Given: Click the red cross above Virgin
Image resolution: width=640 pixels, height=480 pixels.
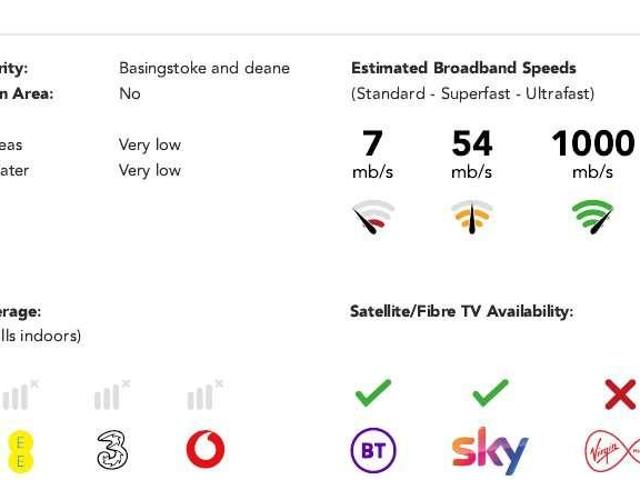Looking at the screenshot, I should [620, 394].
